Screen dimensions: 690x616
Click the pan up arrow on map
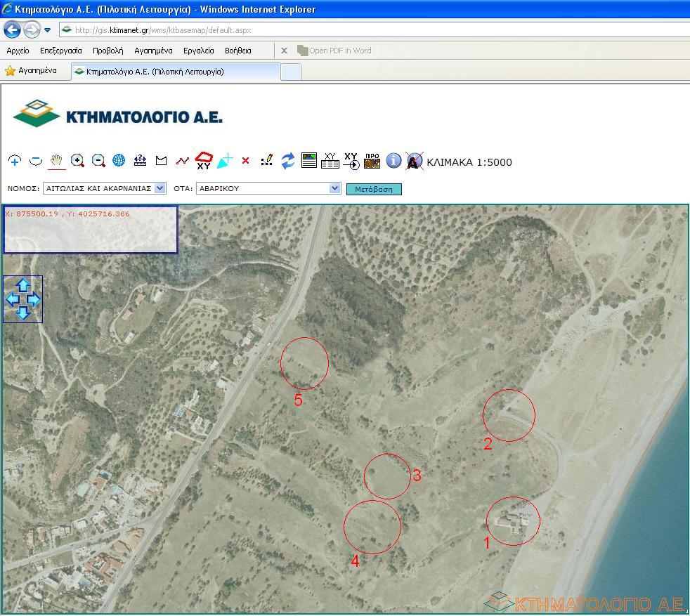22,285
